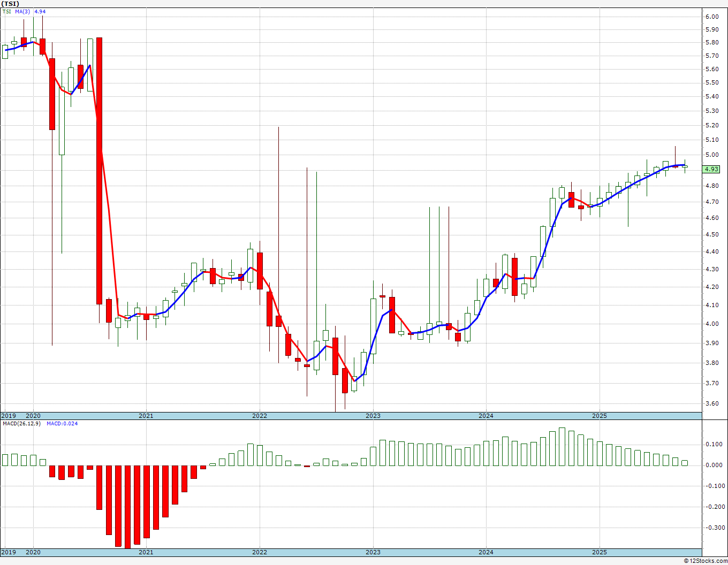
Task: Select the 3.60 price axis label
Action: click(712, 403)
